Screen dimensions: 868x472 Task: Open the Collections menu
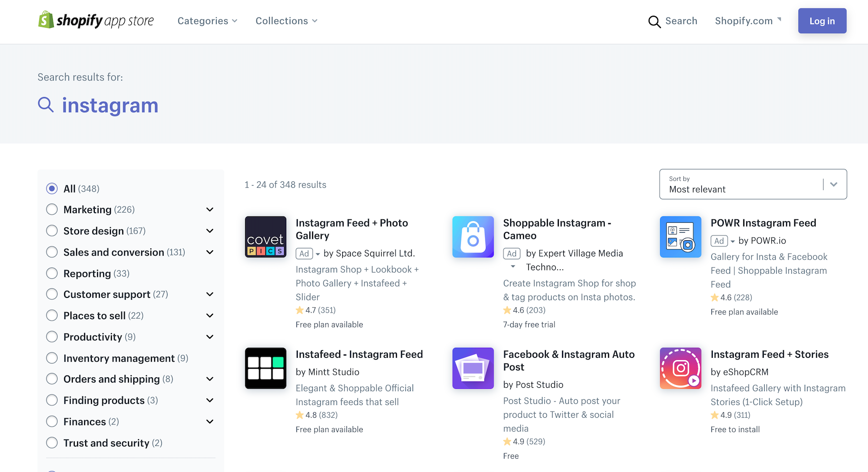(x=286, y=21)
